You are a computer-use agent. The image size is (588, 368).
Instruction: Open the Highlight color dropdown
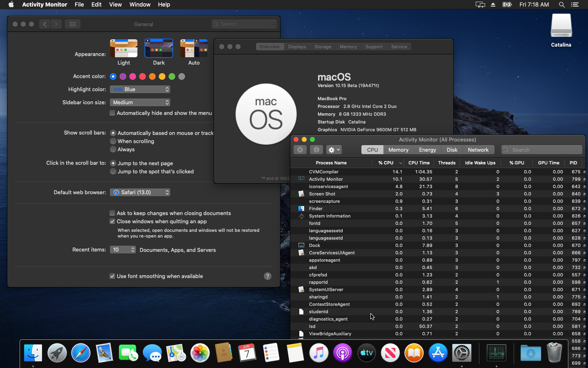pos(140,90)
